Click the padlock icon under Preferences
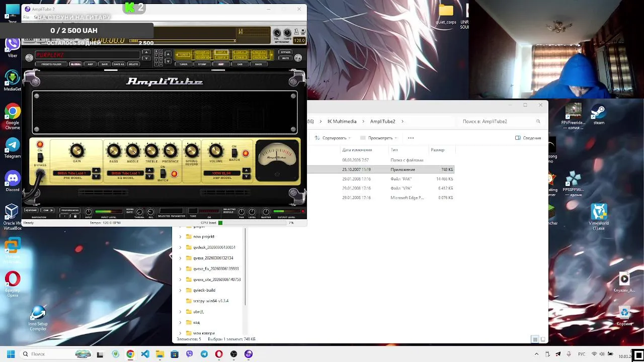Viewport: 644px width, 362px height. [75, 216]
